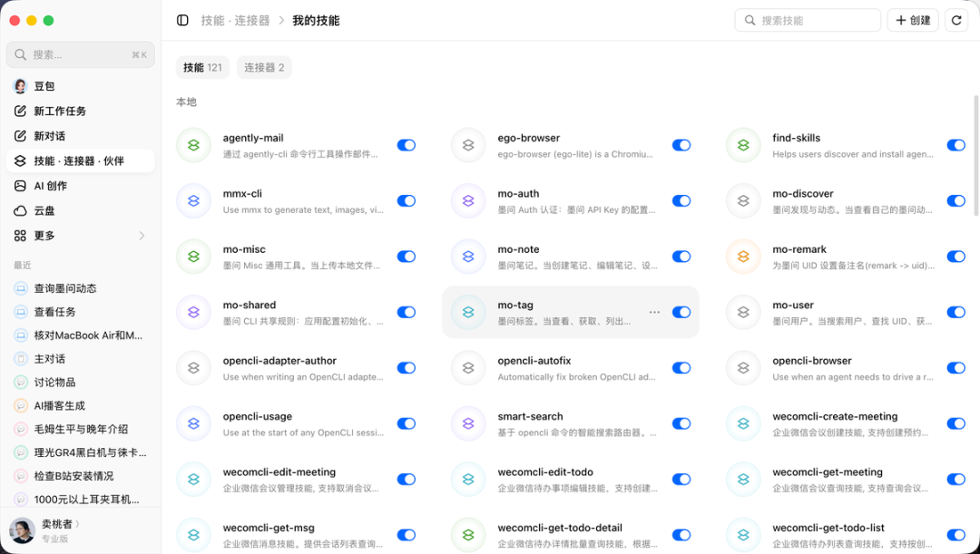The image size is (980, 554).
Task: Expand the 更多 sidebar chevron
Action: click(142, 236)
